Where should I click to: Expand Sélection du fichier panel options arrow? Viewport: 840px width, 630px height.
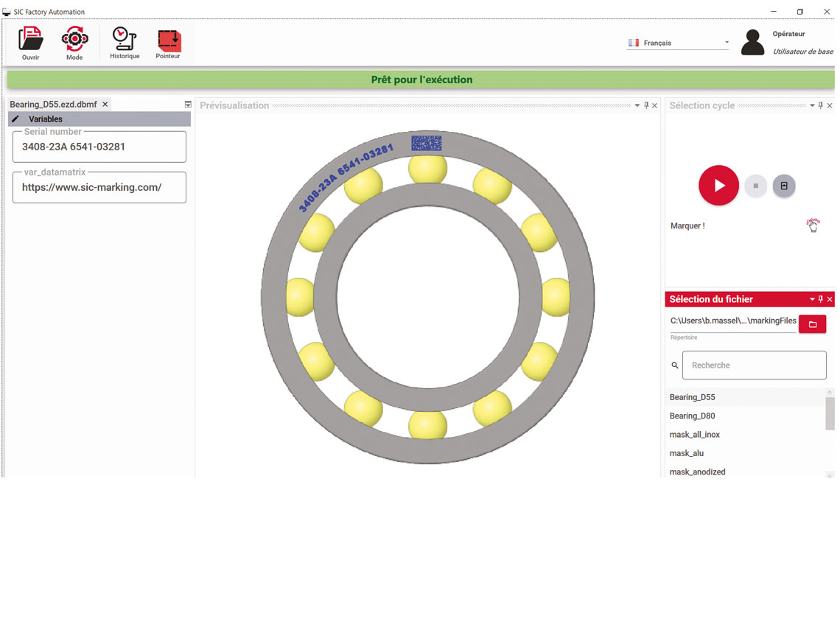tap(812, 299)
